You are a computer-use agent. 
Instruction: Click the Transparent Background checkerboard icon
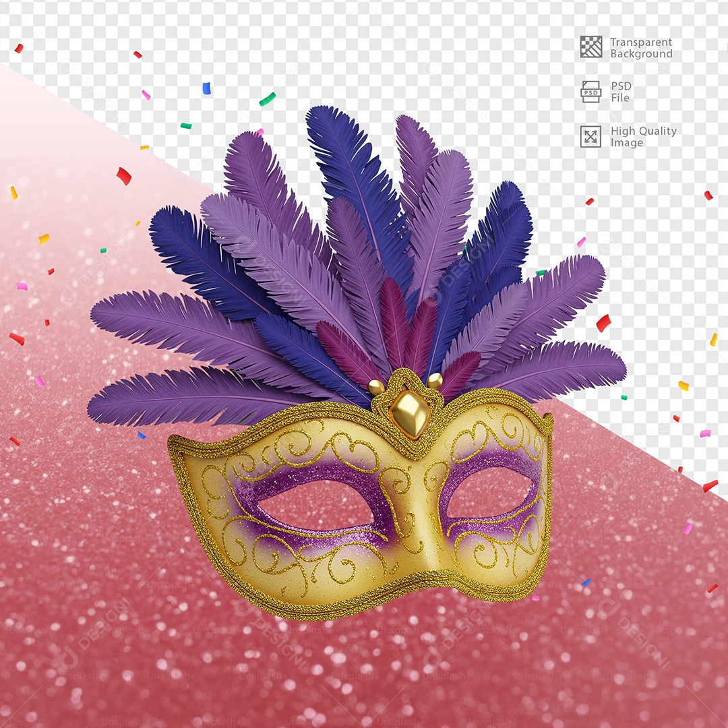(591, 47)
